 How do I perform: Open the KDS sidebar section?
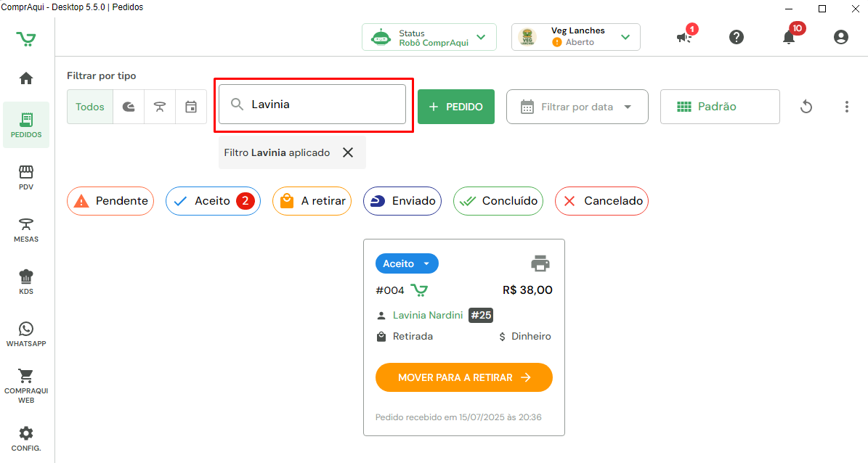click(x=26, y=282)
